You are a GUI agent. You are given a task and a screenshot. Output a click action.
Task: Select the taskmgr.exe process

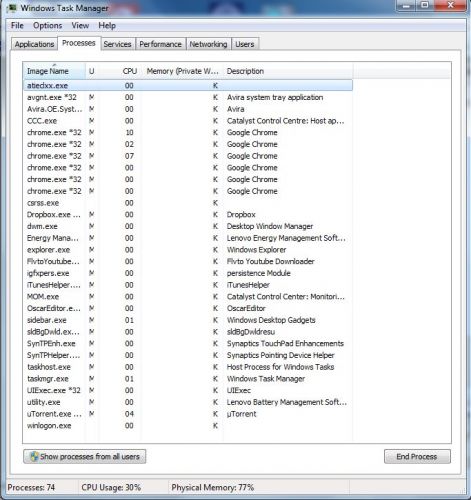[188, 379]
